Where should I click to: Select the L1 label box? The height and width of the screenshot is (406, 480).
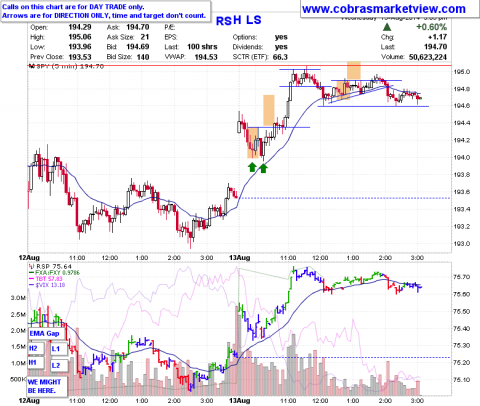59,349
